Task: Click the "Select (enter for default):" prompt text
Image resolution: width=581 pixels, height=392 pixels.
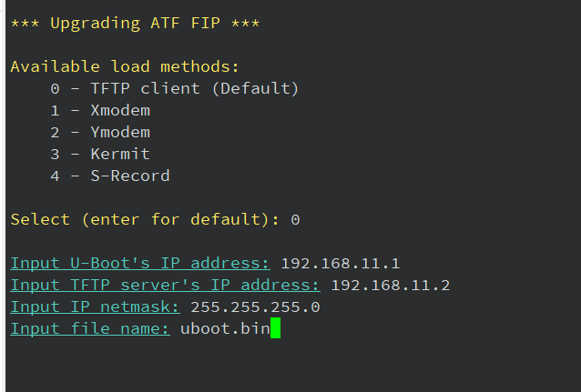Action: [145, 219]
